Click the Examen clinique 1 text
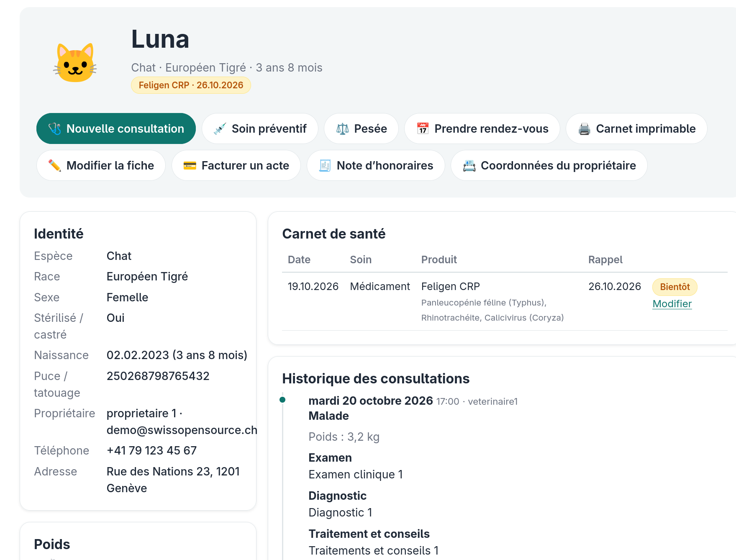This screenshot has width=736, height=560. pyautogui.click(x=356, y=475)
